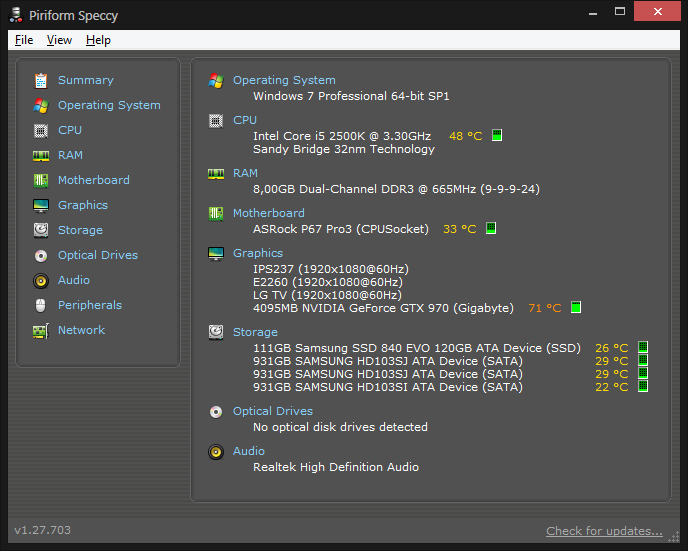Click the Samsung SSD 840 EVO 120GB line
Image resolution: width=688 pixels, height=551 pixels.
coord(417,348)
